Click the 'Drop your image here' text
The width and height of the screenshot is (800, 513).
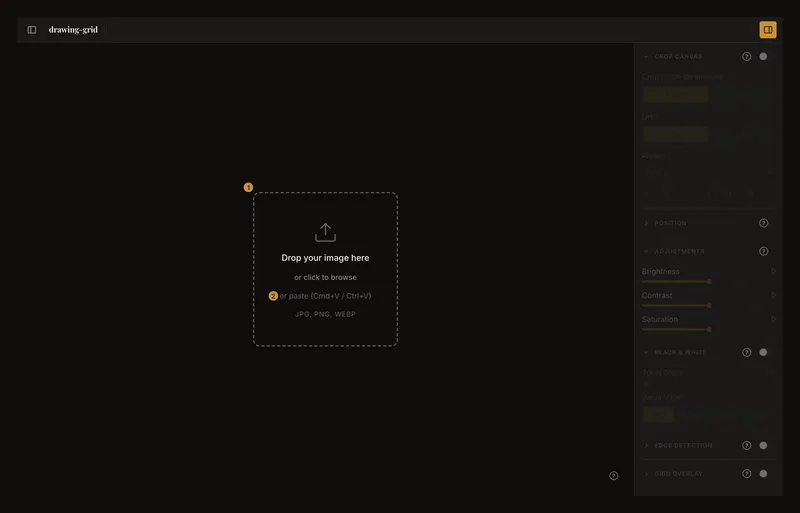(325, 258)
